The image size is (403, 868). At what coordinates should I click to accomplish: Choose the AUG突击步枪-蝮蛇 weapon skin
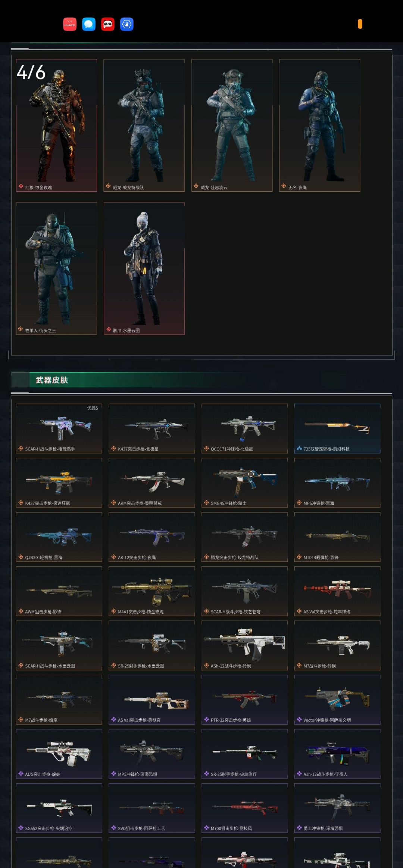(59, 754)
